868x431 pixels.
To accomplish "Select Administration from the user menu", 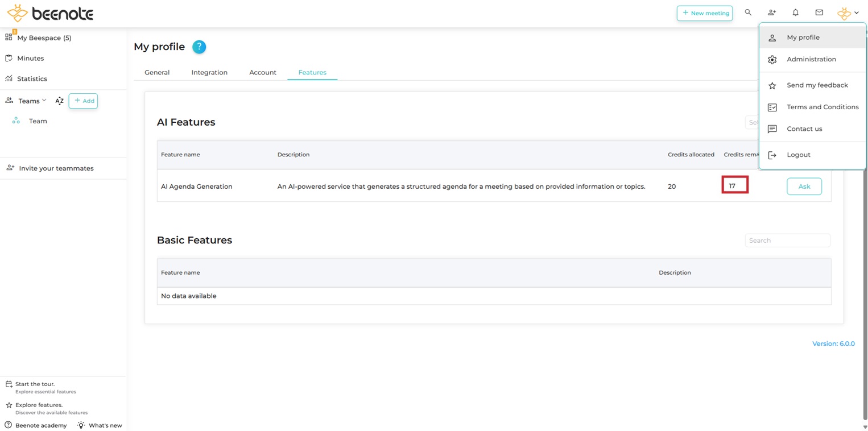I will pyautogui.click(x=811, y=59).
